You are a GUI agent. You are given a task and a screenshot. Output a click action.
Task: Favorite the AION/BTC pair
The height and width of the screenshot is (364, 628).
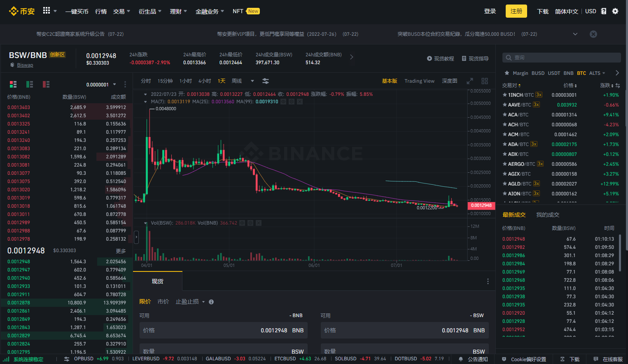[504, 194]
